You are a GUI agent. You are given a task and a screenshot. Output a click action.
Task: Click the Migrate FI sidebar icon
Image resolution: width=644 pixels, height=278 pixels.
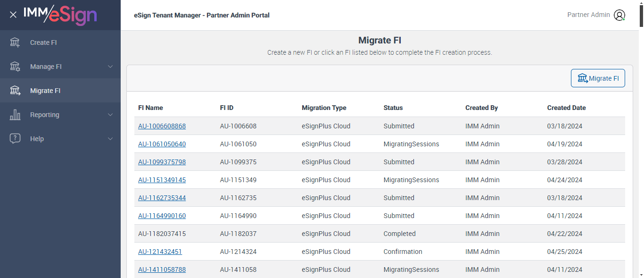coord(15,91)
